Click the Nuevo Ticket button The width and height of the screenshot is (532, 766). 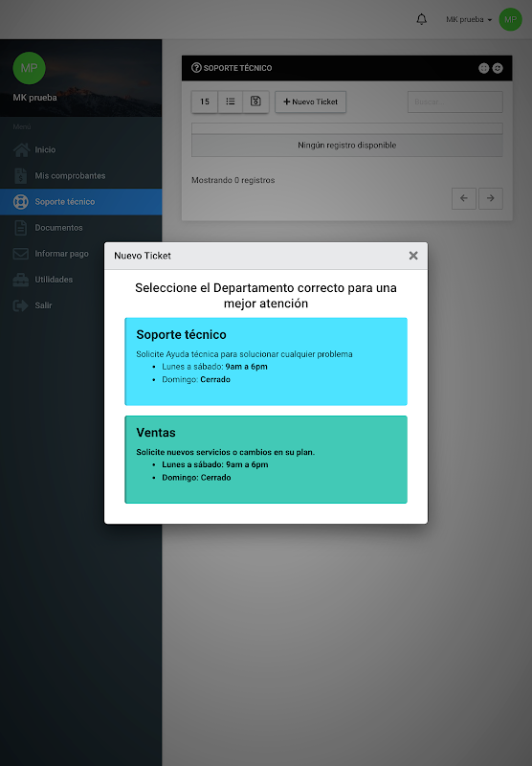point(310,101)
